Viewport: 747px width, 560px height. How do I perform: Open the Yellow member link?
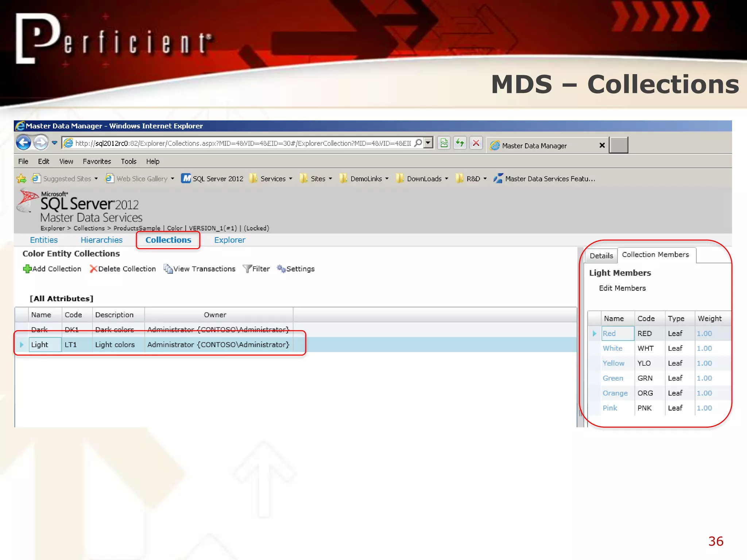point(614,363)
